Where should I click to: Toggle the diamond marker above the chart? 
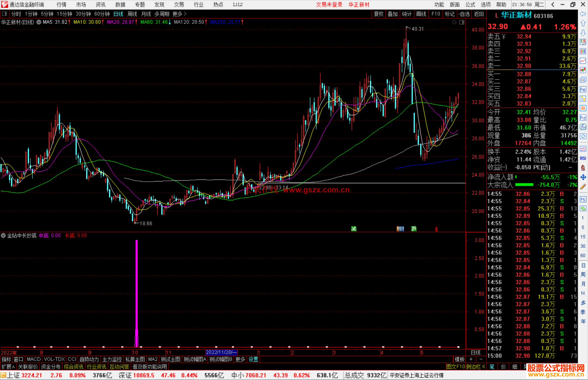coord(454,22)
